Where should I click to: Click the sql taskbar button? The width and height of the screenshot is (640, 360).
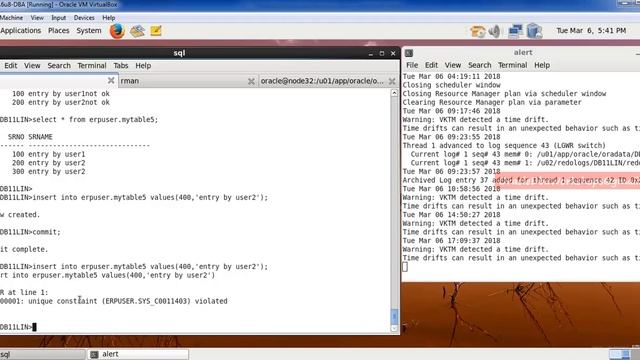(x=42, y=354)
